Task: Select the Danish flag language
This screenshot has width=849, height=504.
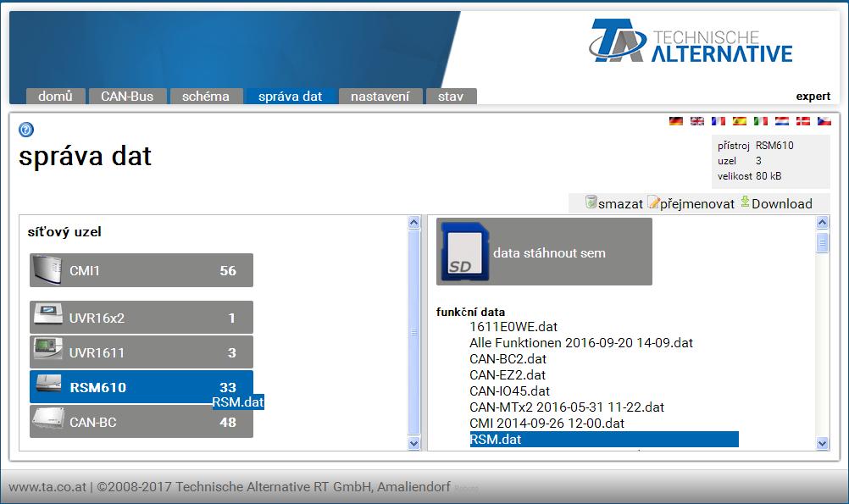Action: tap(803, 121)
